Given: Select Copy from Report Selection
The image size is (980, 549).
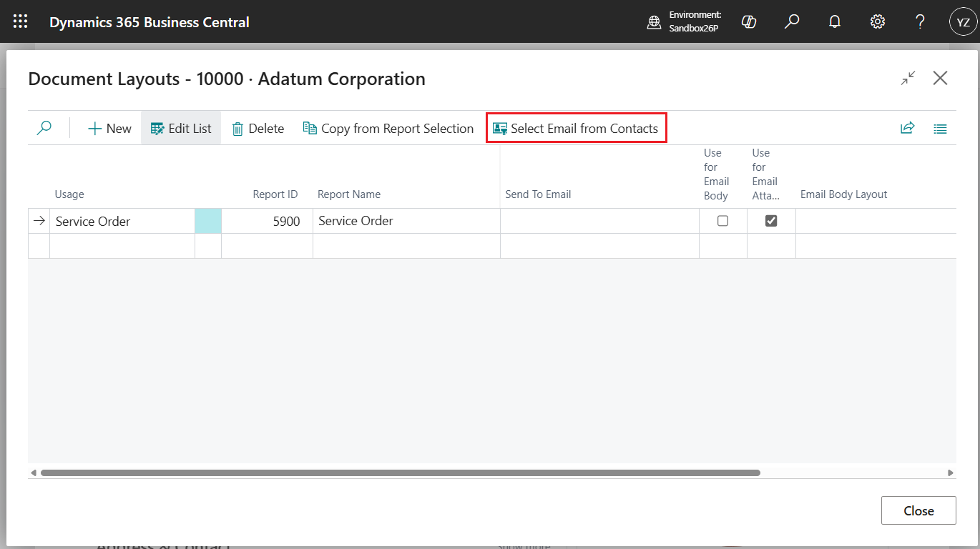Looking at the screenshot, I should point(388,129).
